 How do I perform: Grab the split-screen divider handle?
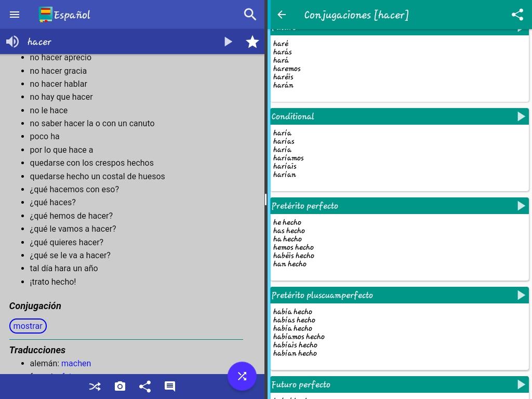266,199
